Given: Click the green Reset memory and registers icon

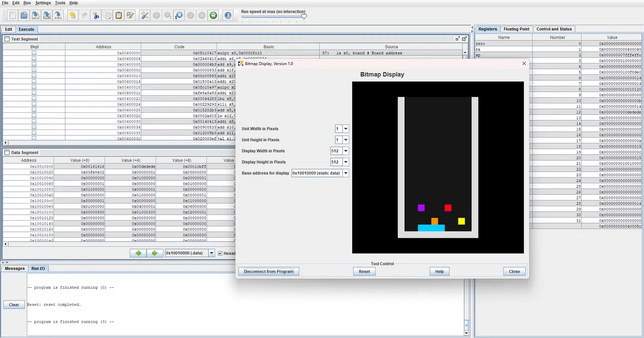Looking at the screenshot, I should click(213, 16).
